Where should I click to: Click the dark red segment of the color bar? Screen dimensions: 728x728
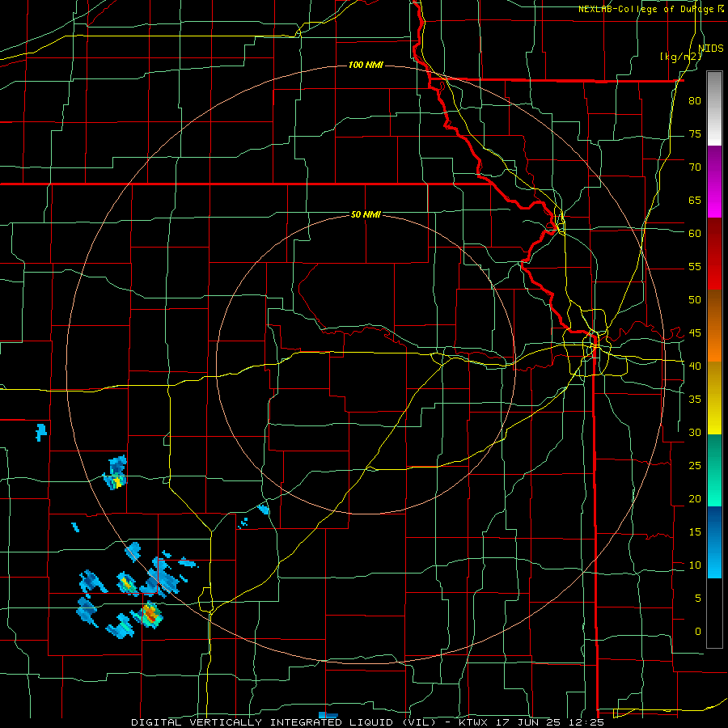[714, 253]
